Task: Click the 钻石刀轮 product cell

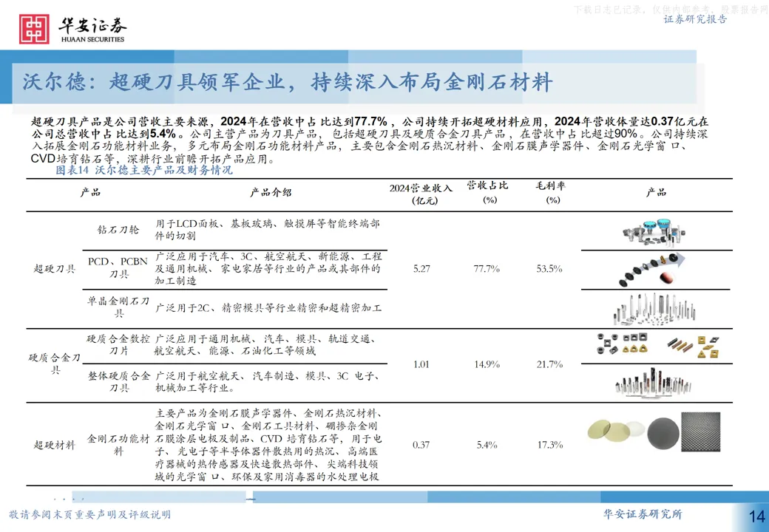Action: (118, 229)
